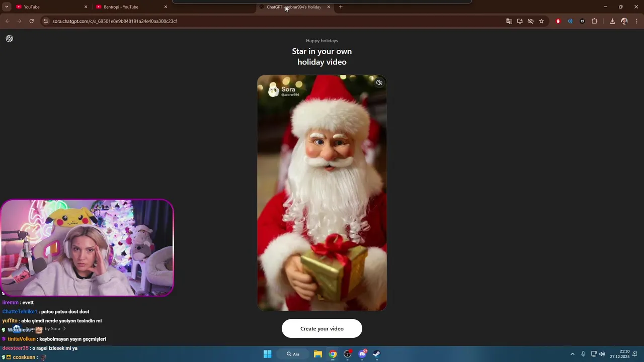Go forward to next page
The image size is (644, 362).
point(19,21)
